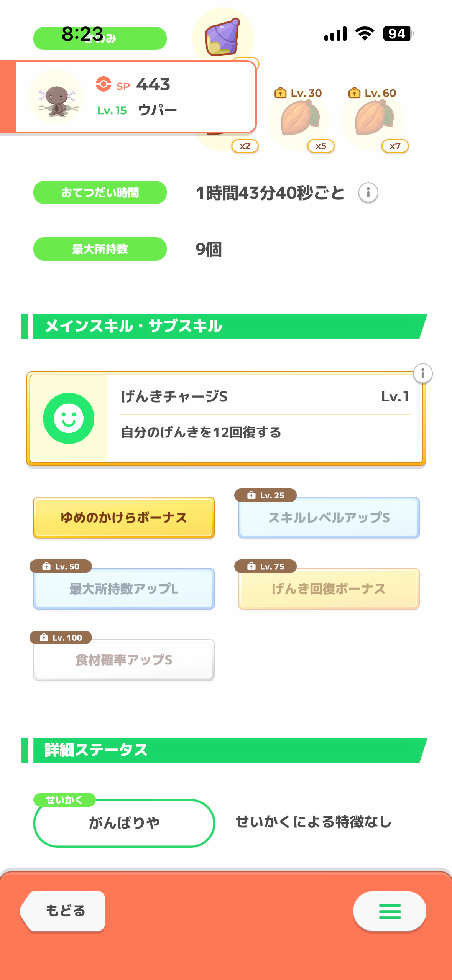Image resolution: width=452 pixels, height=980 pixels.
Task: Select the locked げんき回復ボーナス sub skill
Action: pyautogui.click(x=329, y=589)
